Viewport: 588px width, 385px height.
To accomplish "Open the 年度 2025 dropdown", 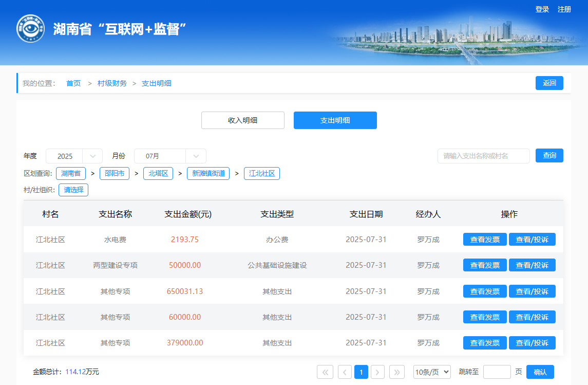I will 74,156.
